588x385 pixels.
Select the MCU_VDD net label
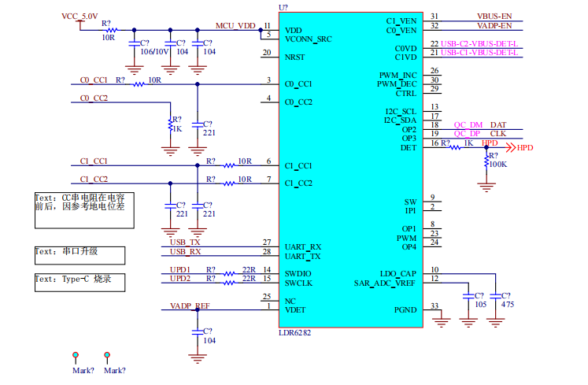click(235, 25)
